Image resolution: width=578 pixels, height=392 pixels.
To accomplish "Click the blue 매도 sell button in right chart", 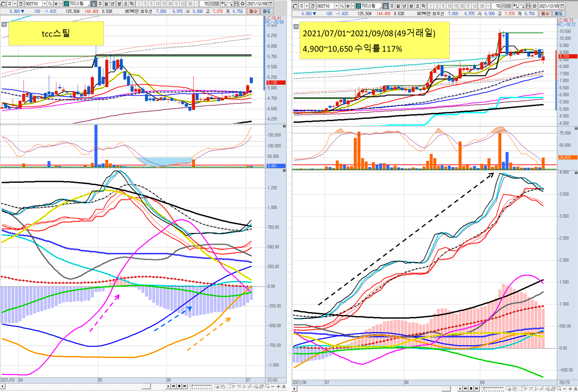I will click(558, 14).
